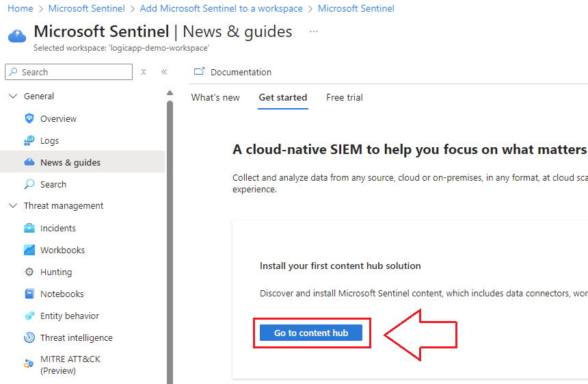Image resolution: width=588 pixels, height=384 pixels.
Task: Open the Free trial tab
Action: pyautogui.click(x=345, y=97)
